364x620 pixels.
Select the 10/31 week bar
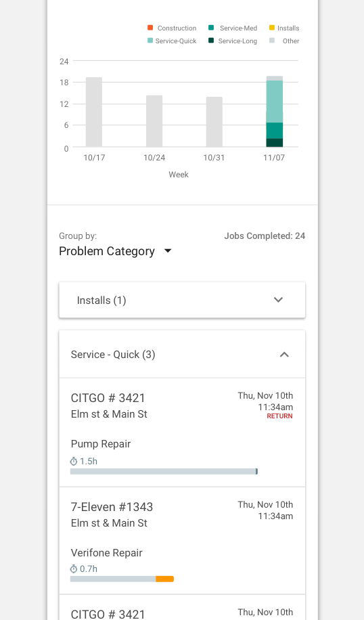pyautogui.click(x=214, y=122)
